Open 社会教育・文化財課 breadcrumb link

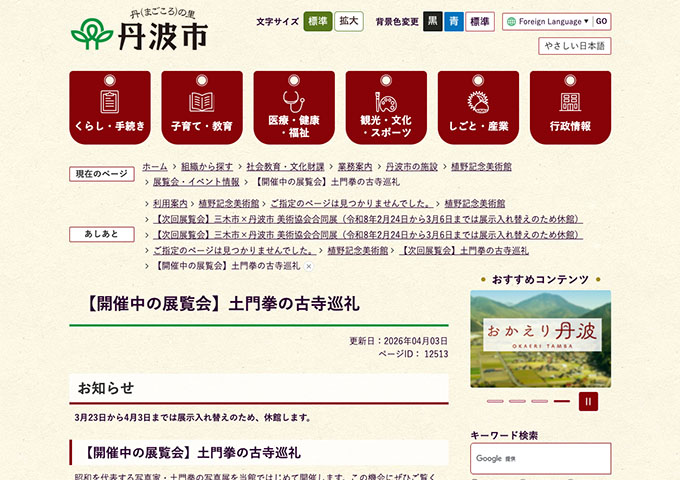pyautogui.click(x=285, y=167)
